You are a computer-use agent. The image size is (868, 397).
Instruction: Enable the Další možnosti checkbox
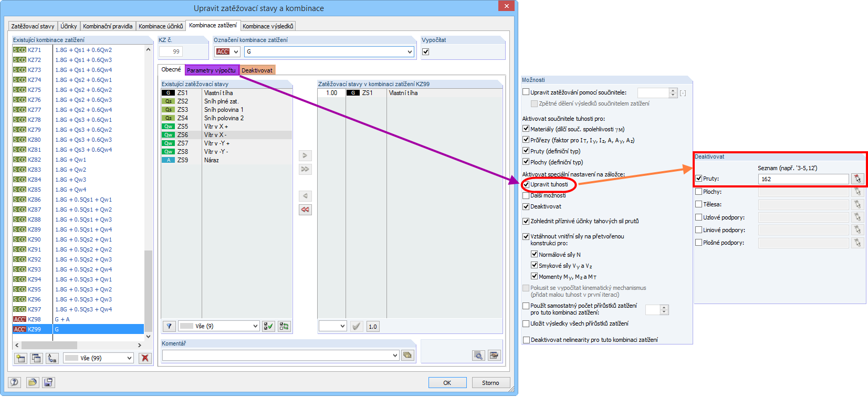coord(526,195)
